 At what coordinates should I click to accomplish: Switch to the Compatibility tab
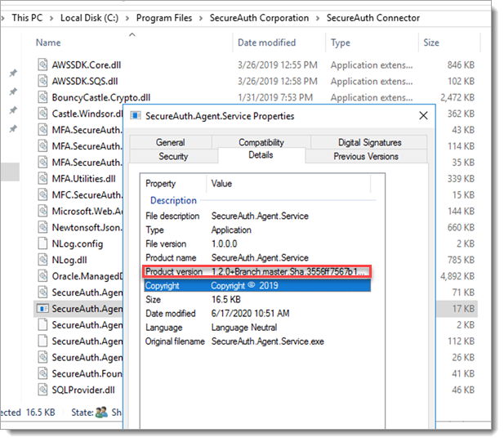pos(261,142)
